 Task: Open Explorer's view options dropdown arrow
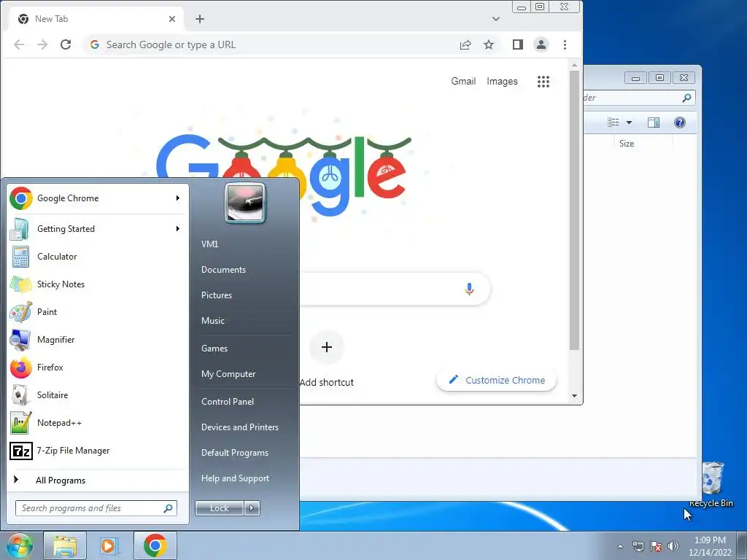(629, 122)
